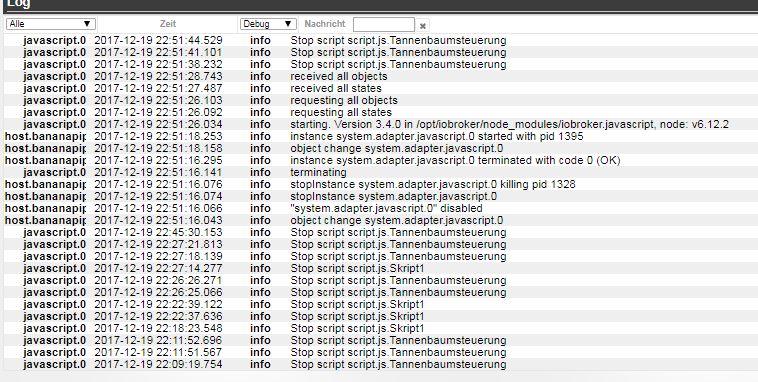The image size is (758, 382).
Task: Select 'received all states' message
Action: click(335, 88)
